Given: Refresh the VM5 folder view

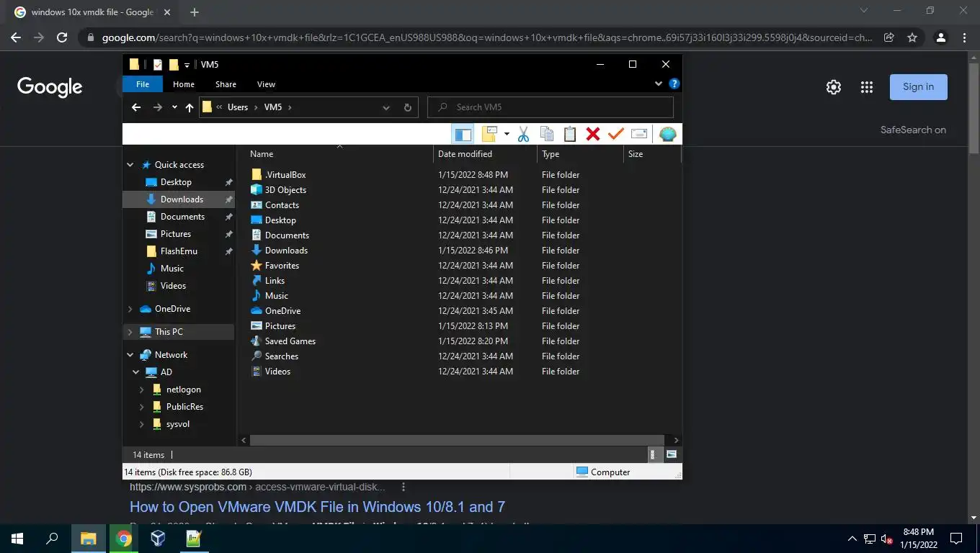Looking at the screenshot, I should point(407,107).
